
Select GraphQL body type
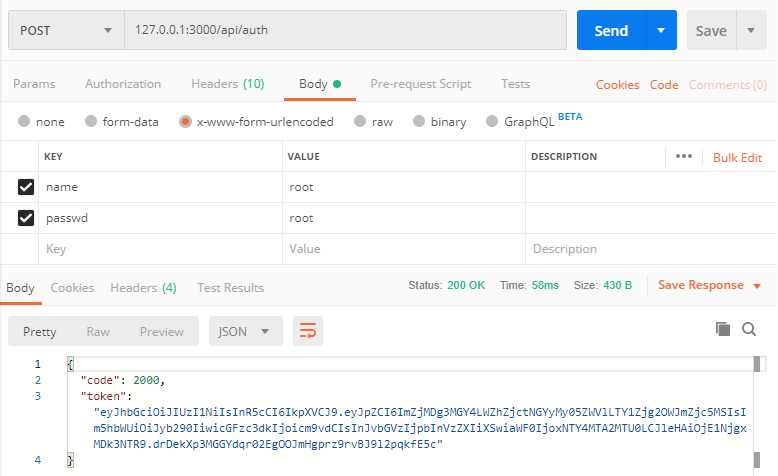click(492, 121)
